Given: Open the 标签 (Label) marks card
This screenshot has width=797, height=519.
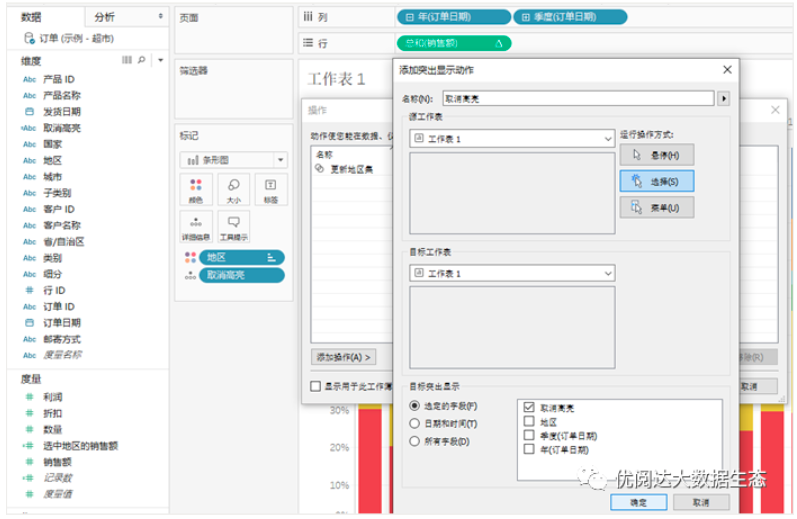Looking at the screenshot, I should point(270,188).
